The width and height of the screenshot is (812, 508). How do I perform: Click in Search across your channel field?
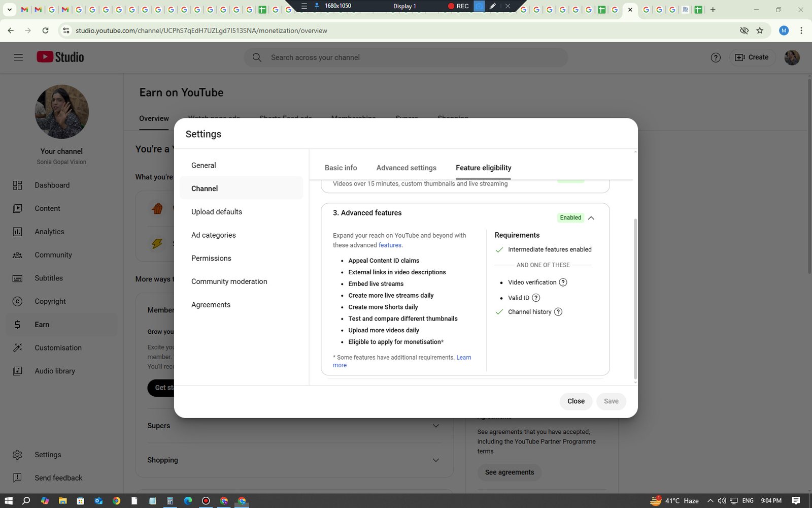tap(406, 57)
